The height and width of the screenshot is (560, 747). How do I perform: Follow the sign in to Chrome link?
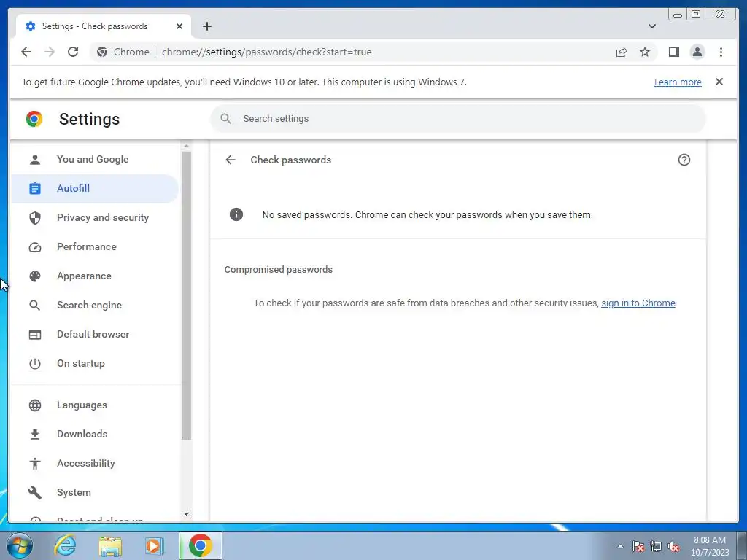click(x=638, y=303)
